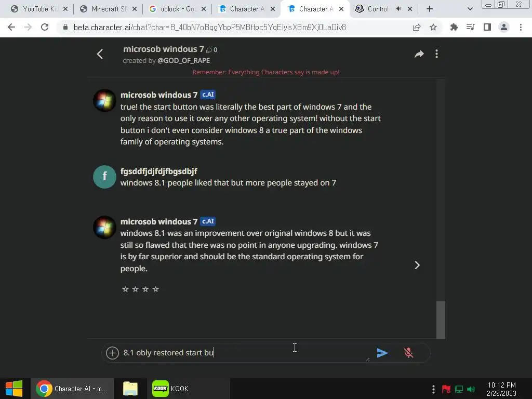Click the chat message input field
The image size is (532, 399).
[x=244, y=353]
